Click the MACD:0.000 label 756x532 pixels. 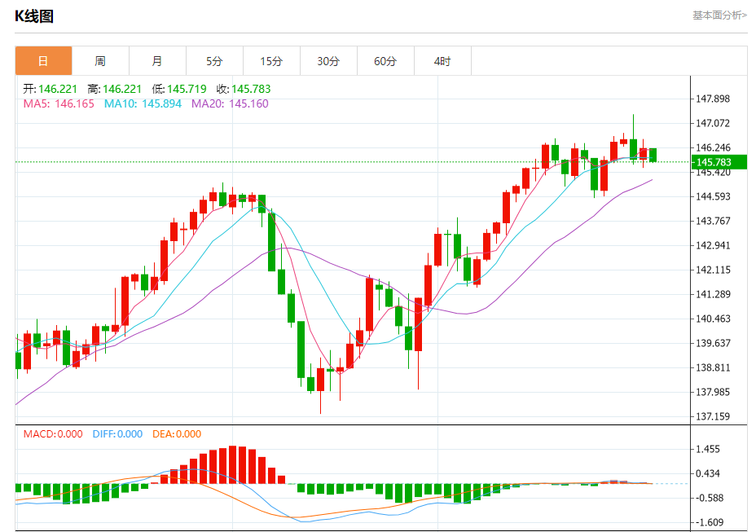tap(53, 433)
